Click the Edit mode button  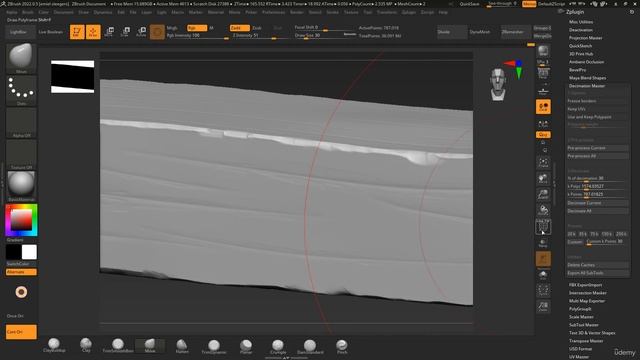[x=77, y=32]
